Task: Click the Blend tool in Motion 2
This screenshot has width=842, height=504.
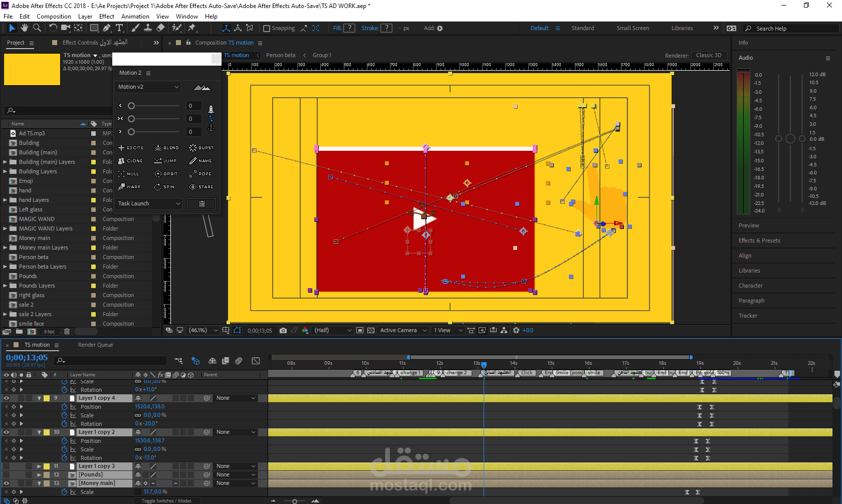Action: click(x=166, y=148)
